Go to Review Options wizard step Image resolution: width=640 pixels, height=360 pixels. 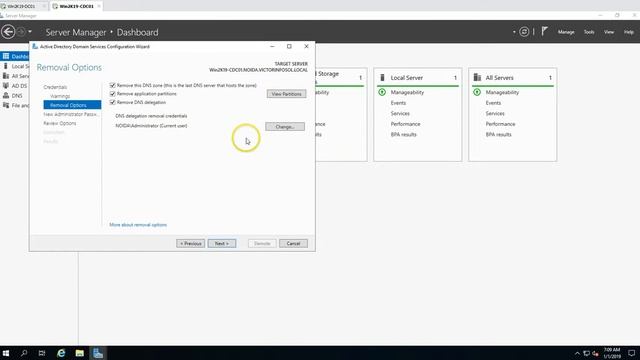point(60,123)
